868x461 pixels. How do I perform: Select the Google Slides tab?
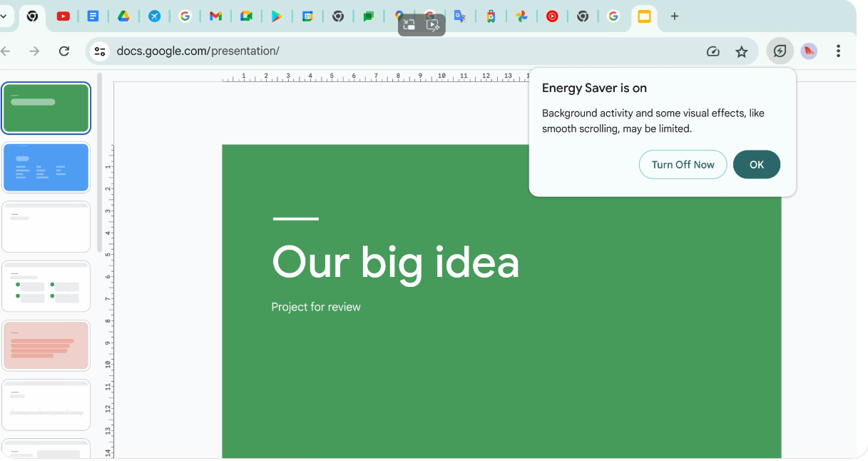pos(644,16)
